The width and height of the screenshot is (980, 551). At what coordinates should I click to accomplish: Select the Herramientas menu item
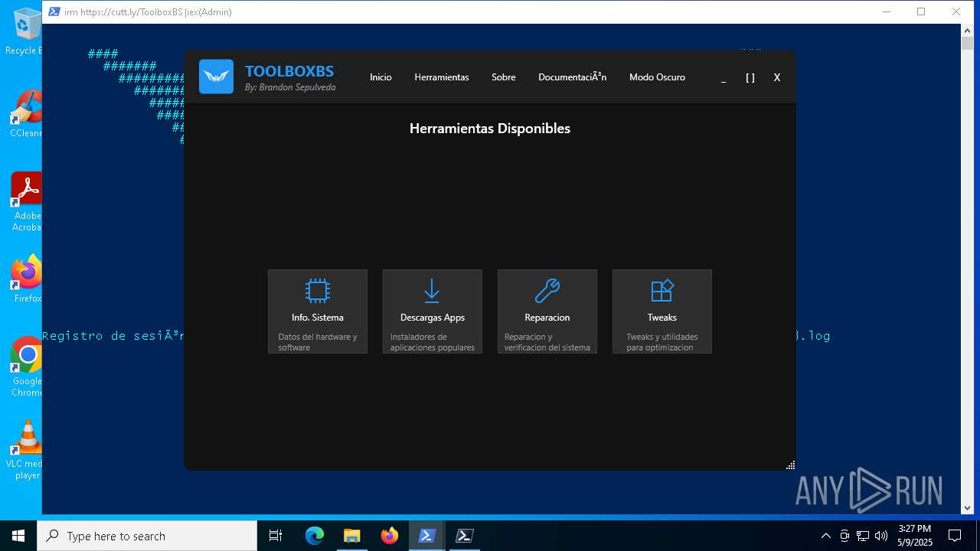442,77
